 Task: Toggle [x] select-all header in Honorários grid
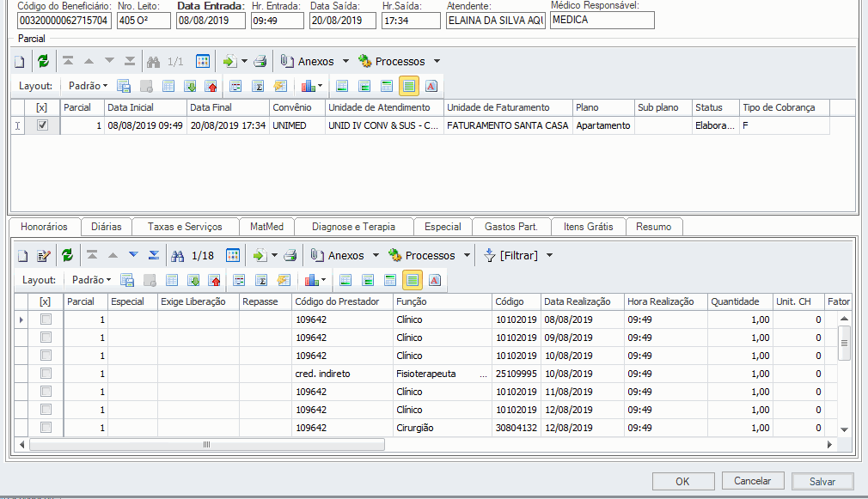(46, 301)
